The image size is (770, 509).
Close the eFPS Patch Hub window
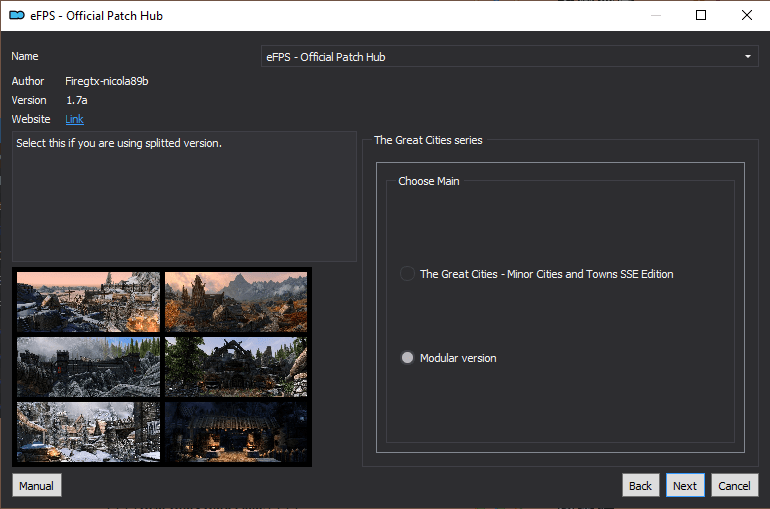(x=747, y=15)
